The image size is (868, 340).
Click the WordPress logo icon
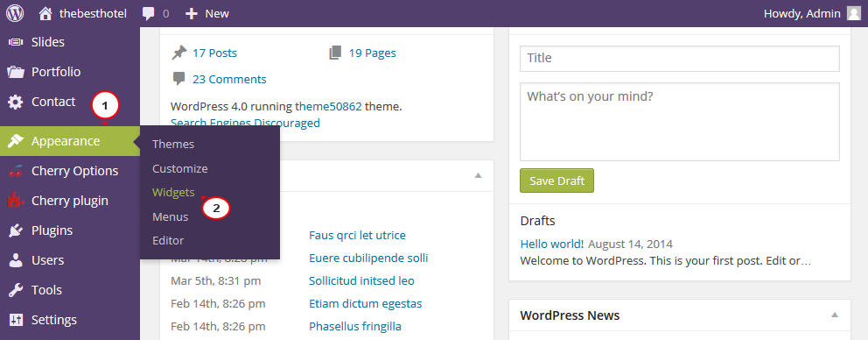14,13
